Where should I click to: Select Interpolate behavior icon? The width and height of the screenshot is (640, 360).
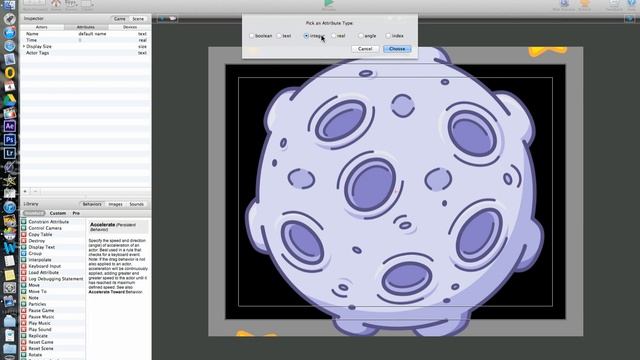coord(24,260)
